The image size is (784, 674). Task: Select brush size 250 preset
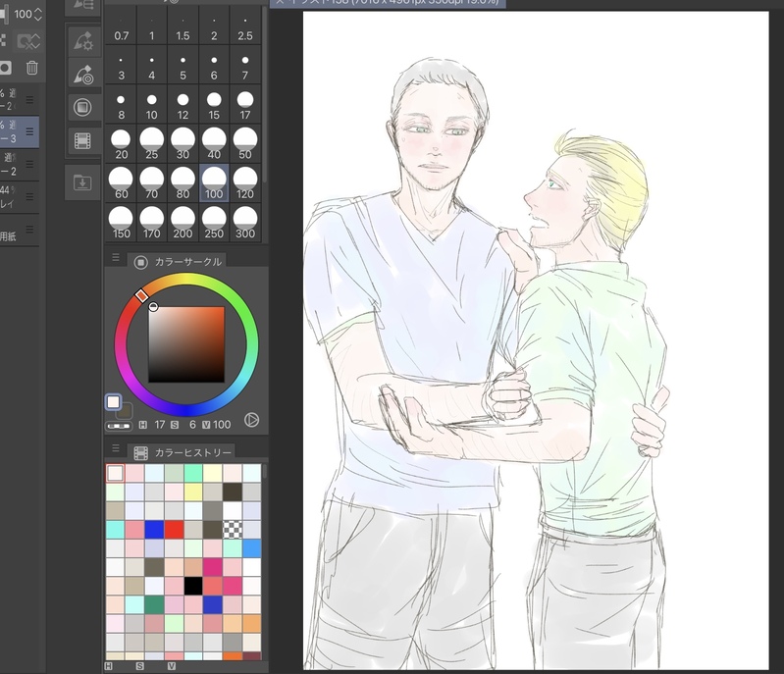point(214,223)
